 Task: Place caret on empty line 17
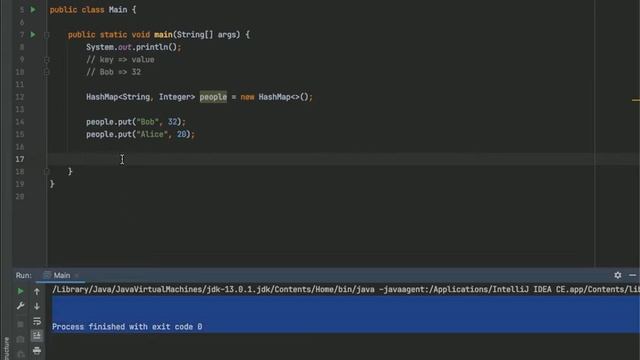click(343, 159)
